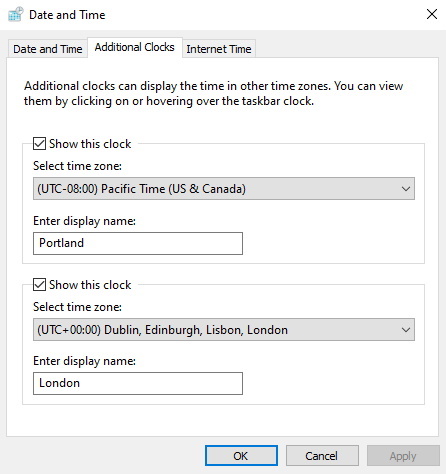Click the first Show this clock label text
Image resolution: width=446 pixels, height=474 pixels.
pyautogui.click(x=90, y=144)
